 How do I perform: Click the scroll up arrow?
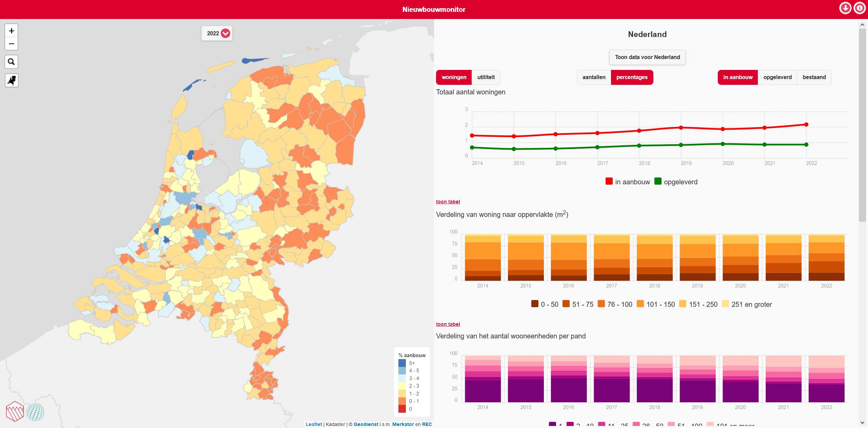pyautogui.click(x=862, y=24)
